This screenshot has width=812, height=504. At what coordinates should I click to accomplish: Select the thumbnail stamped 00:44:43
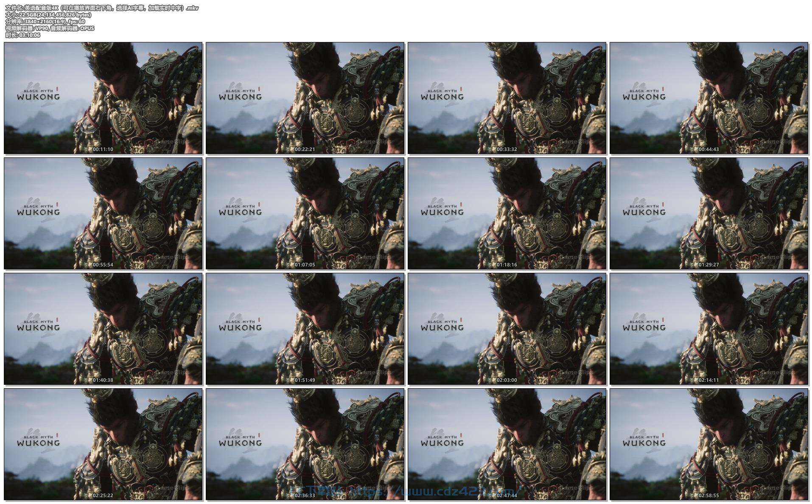coord(709,98)
